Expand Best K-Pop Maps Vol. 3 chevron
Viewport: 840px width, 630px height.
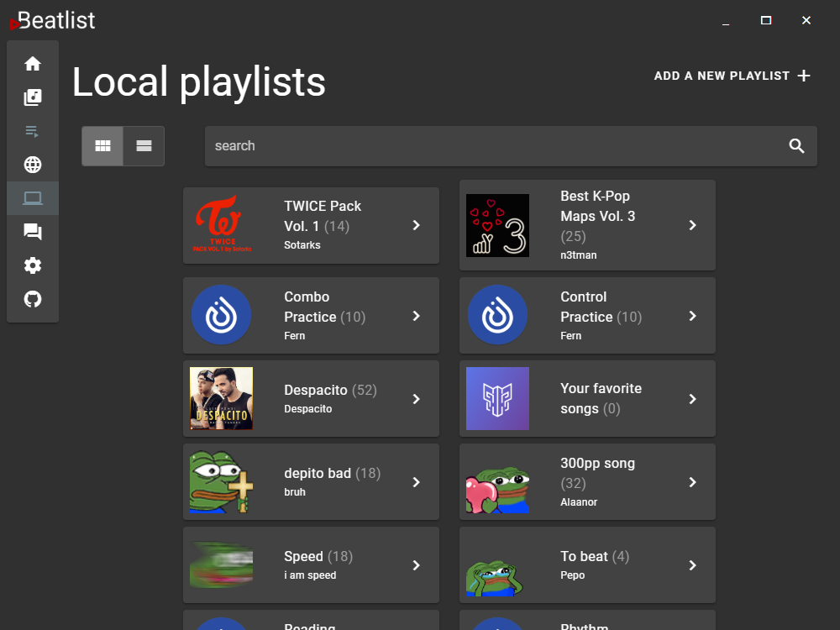693,225
